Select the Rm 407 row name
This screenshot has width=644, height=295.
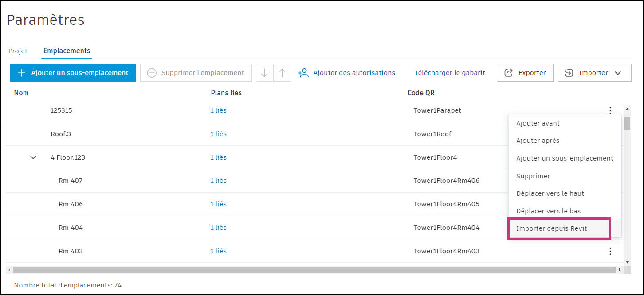pos(71,181)
